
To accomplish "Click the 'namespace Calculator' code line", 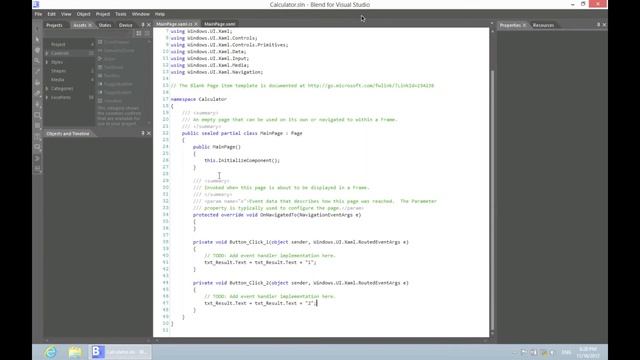I will [x=198, y=99].
